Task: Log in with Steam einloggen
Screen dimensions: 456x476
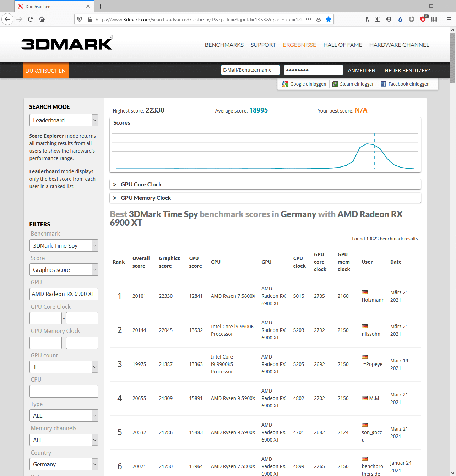Action: point(353,84)
